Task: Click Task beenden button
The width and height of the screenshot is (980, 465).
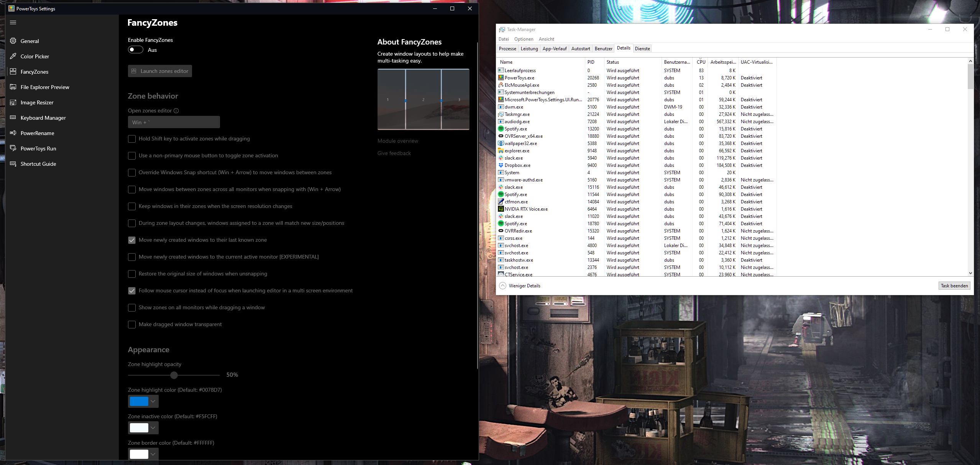Action: point(954,286)
